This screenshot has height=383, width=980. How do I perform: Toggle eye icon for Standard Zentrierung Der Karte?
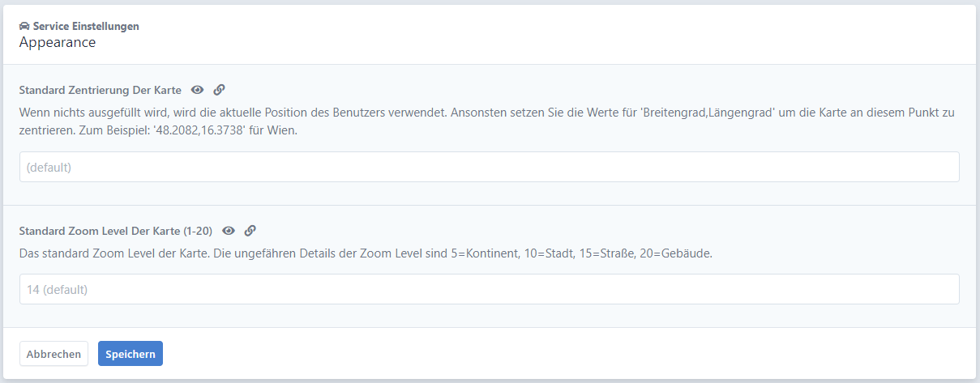pos(197,90)
